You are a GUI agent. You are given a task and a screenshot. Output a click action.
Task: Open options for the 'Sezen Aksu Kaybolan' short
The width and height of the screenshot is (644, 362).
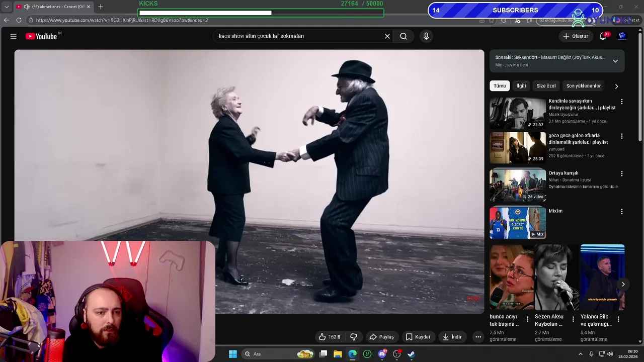point(573,319)
